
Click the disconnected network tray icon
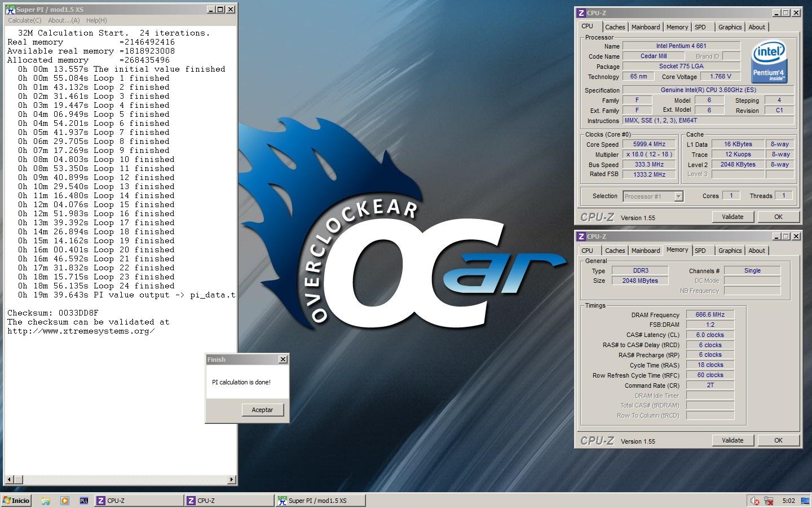(769, 501)
